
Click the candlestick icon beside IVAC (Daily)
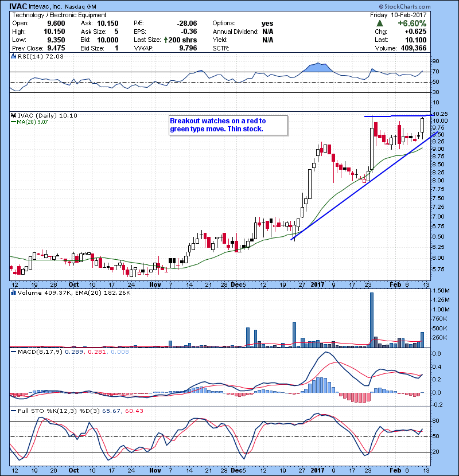[x=14, y=115]
